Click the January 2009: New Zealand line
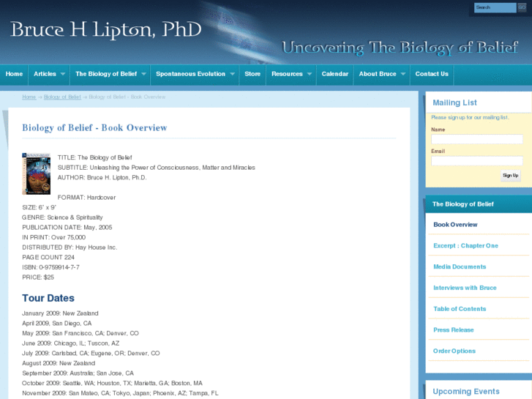 [x=60, y=313]
